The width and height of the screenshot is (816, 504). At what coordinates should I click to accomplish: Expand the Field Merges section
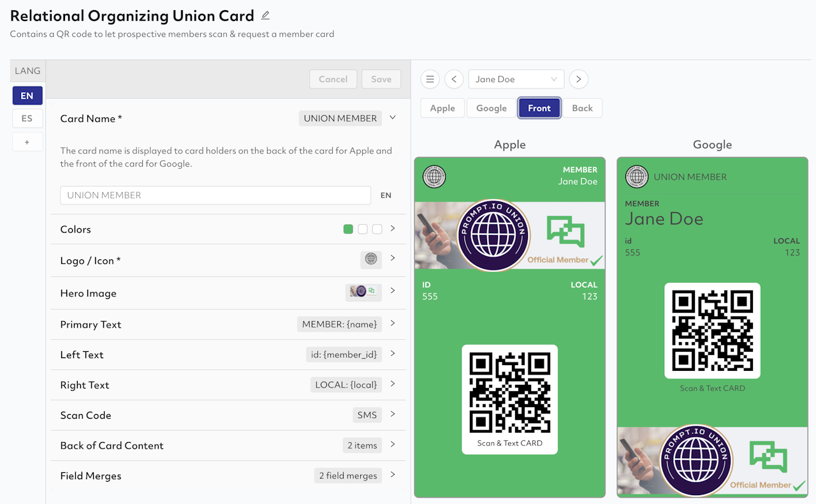tap(393, 475)
